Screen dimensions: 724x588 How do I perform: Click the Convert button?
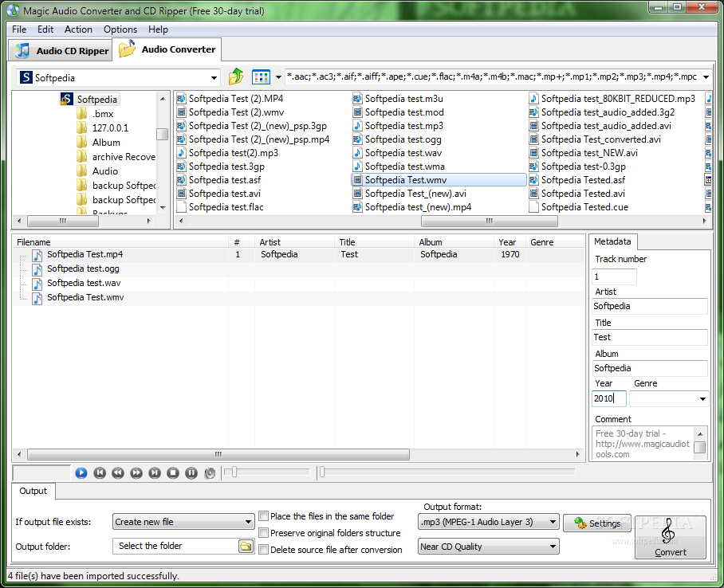point(670,537)
